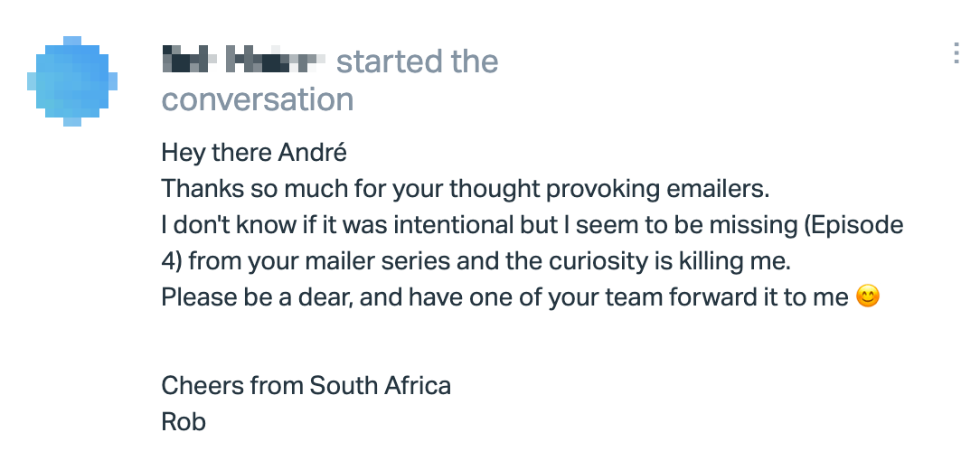This screenshot has width=980, height=461.
Task: Open the blurred sender name profile
Action: click(244, 59)
